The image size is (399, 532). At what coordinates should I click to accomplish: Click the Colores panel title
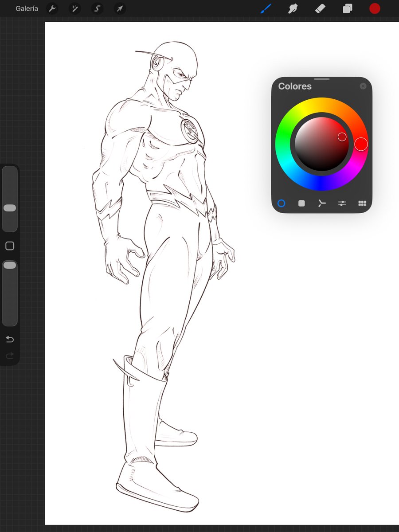295,86
